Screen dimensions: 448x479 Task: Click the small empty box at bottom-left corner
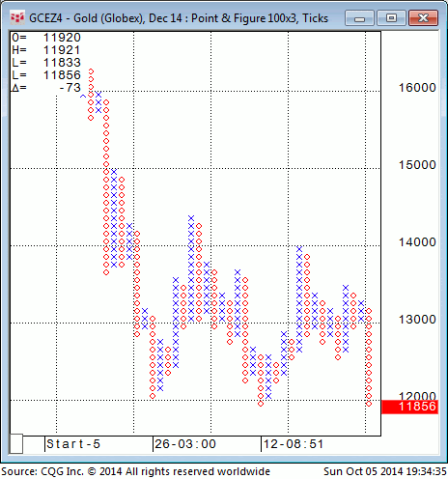tap(15, 443)
